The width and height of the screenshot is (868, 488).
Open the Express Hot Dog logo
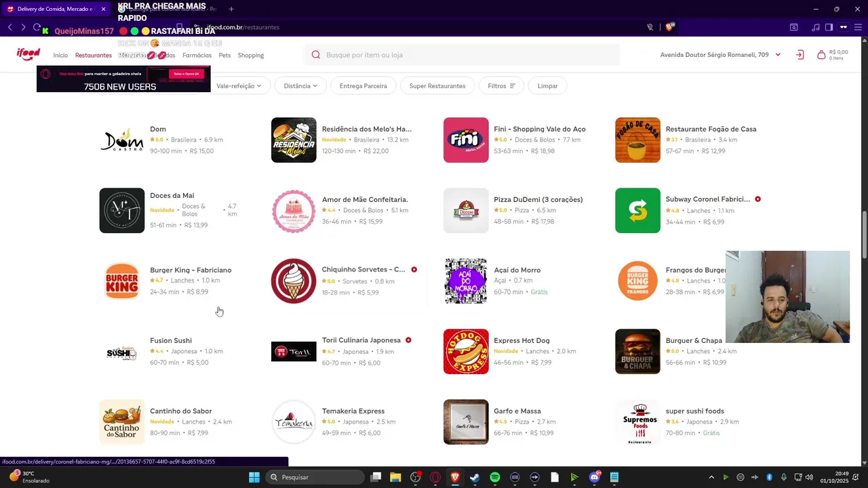pos(466,352)
